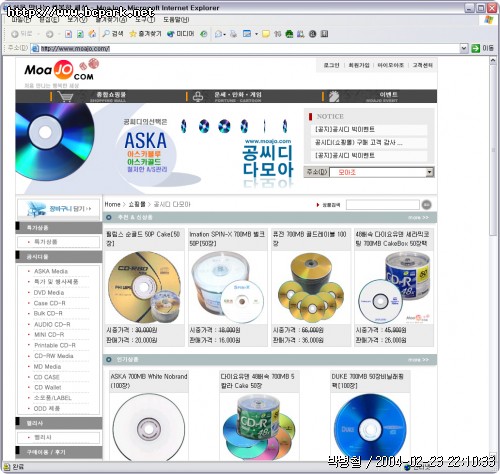Image resolution: width=500 pixels, height=474 pixels.
Task: Click the Mail envelope toolbar icon
Action: (x=218, y=34)
